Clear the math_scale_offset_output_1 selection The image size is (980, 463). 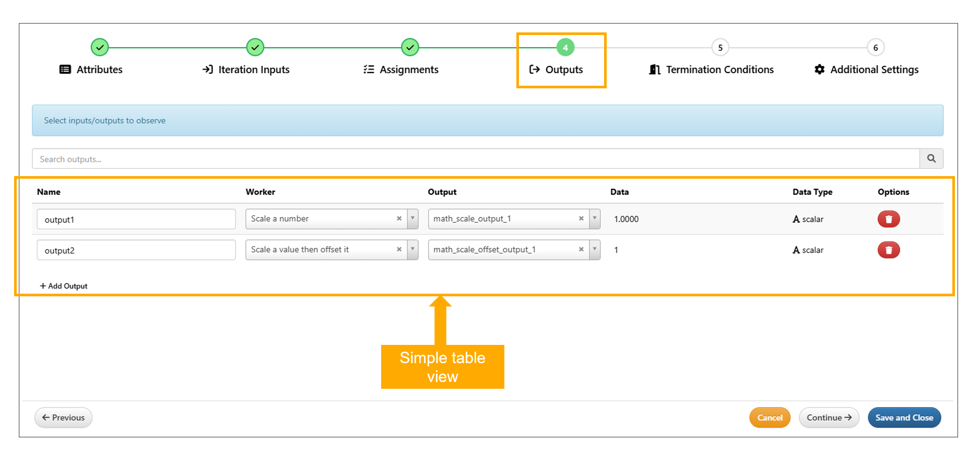[581, 250]
